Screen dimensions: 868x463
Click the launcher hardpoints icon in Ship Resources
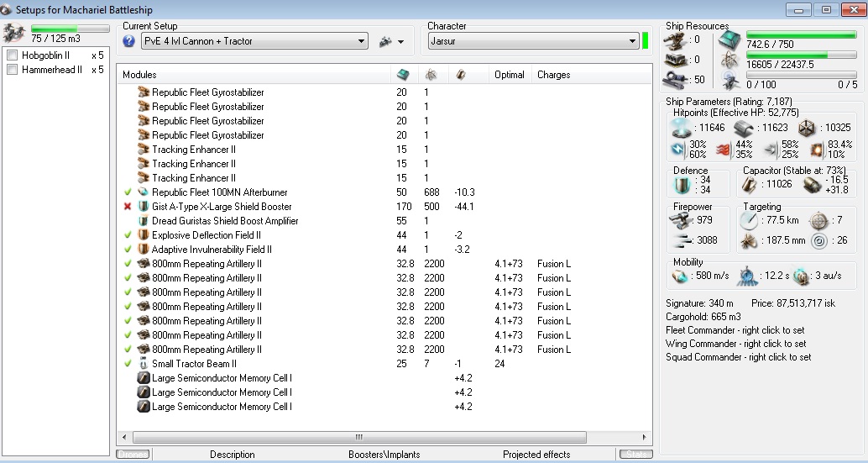tap(677, 60)
